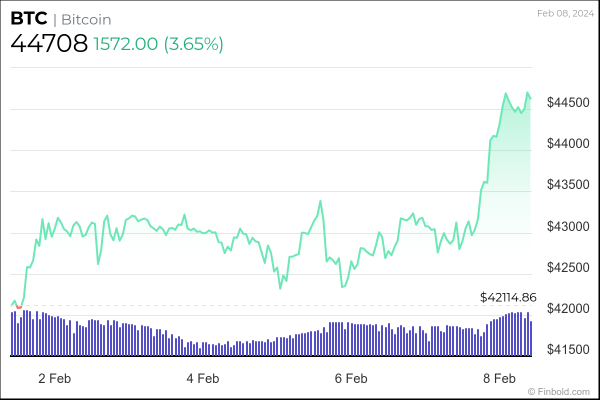Click the green shaded area under the price peak

pos(512,200)
